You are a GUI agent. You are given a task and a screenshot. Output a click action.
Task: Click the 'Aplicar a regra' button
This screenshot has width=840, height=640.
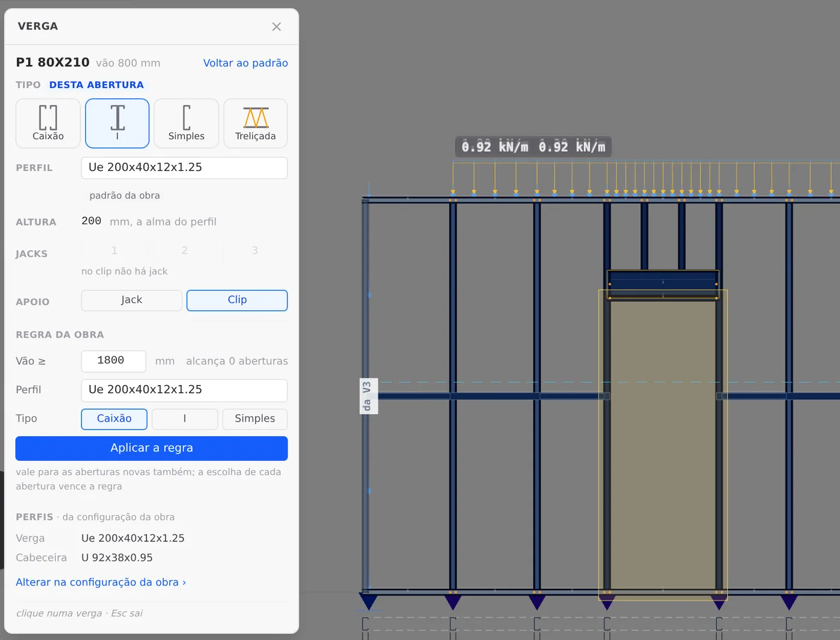[x=152, y=448]
